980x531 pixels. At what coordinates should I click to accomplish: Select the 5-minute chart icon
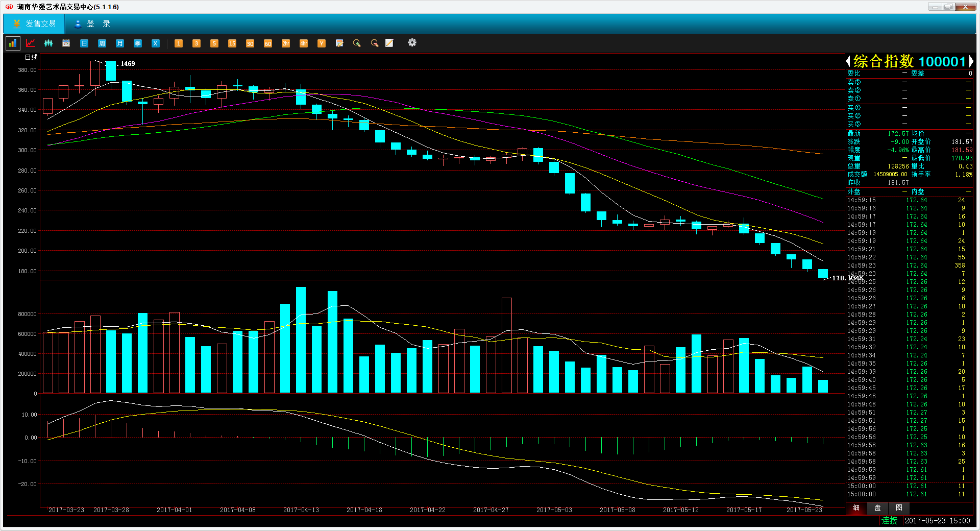[214, 43]
